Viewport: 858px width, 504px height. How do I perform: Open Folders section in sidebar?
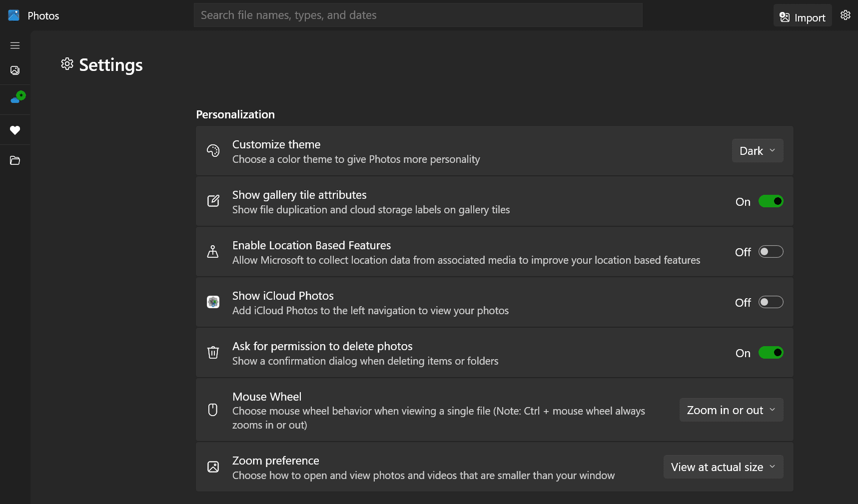click(x=15, y=160)
